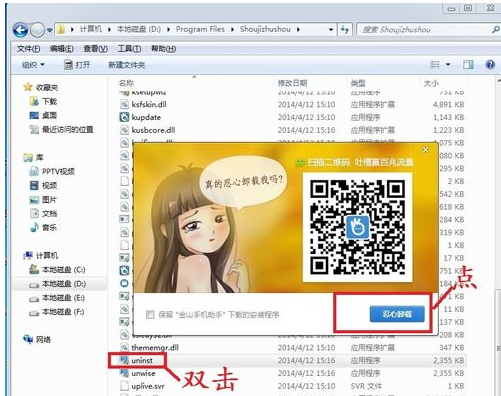This screenshot has width=501, height=396.
Task: Open 桌面 in the navigation pane
Action: (x=43, y=115)
